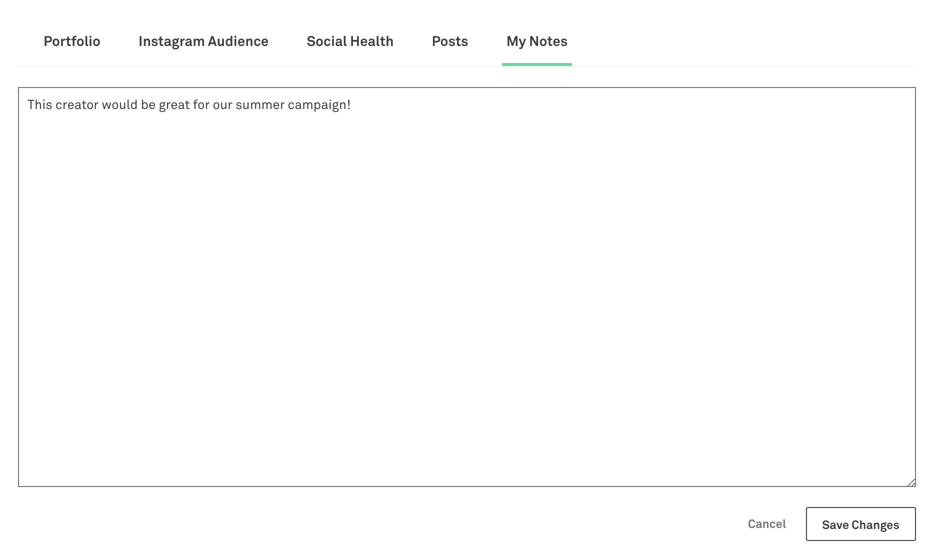Click the word "for" in the note

[201, 105]
